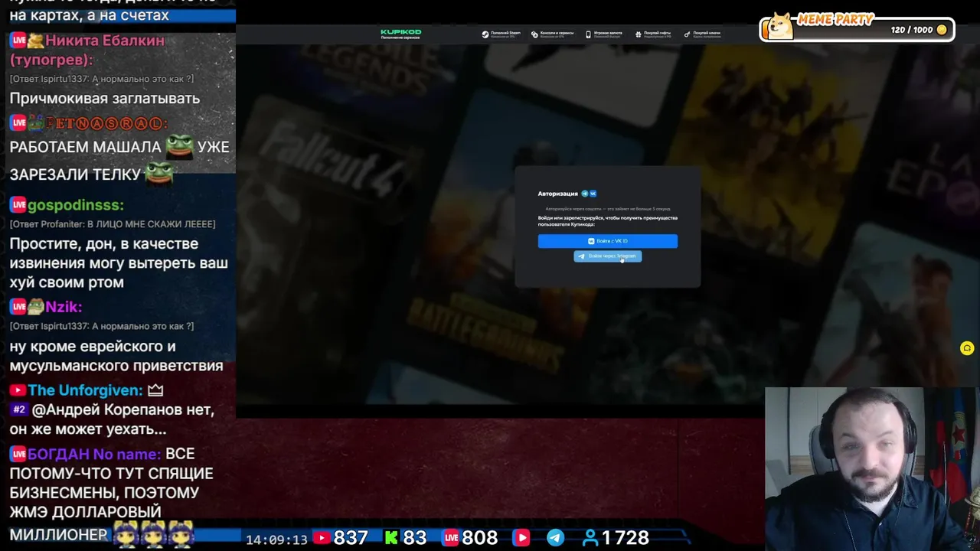
Task: Log in with the VK ID button
Action: pyautogui.click(x=608, y=241)
